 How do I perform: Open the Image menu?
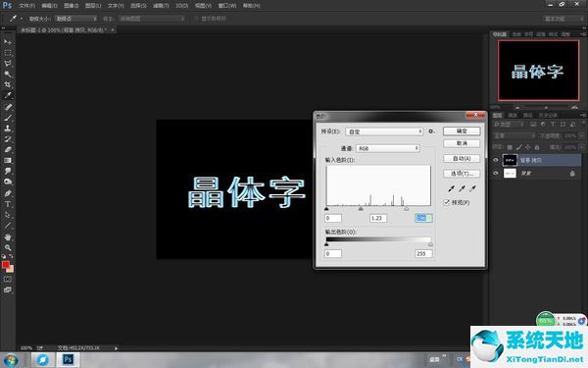click(71, 6)
